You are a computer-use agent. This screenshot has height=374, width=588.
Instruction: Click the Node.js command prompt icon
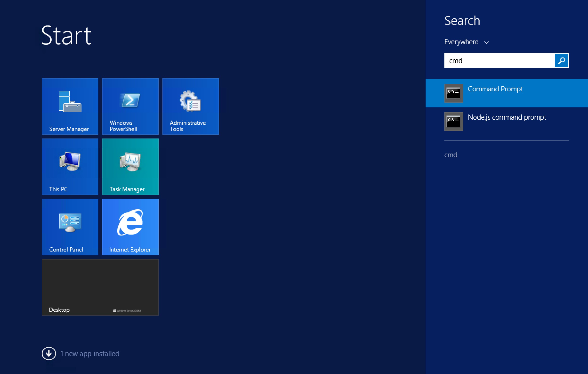[x=453, y=122]
